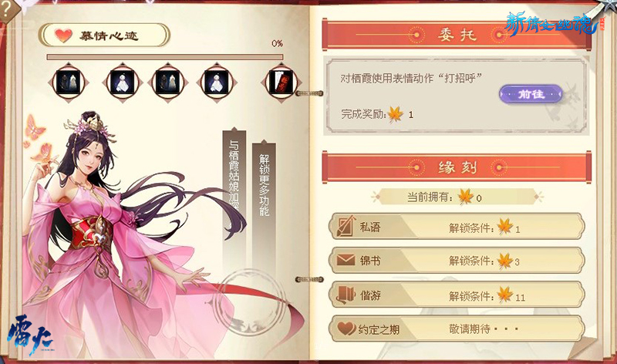Image resolution: width=617 pixels, height=364 pixels.
Task: Click the 当前拥有 maple leaf counter
Action: click(457, 197)
